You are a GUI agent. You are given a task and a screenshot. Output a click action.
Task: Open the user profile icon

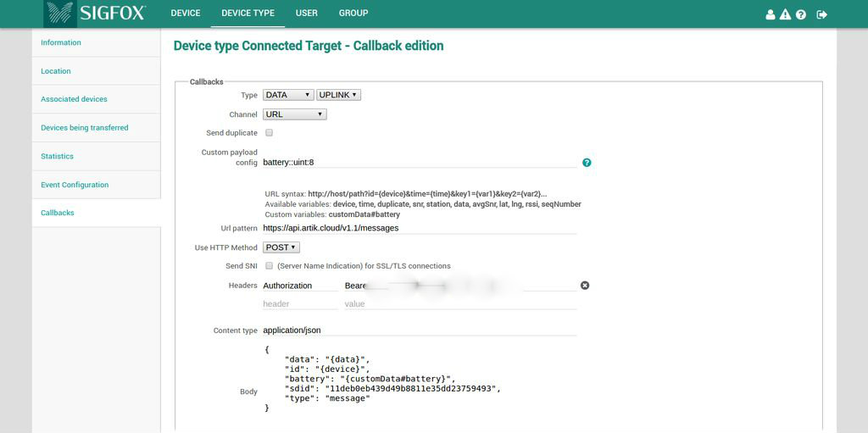(x=770, y=14)
